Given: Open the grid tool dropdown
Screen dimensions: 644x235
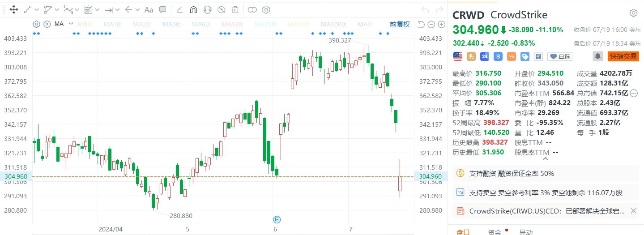Looking at the screenshot, I should 97,9.
